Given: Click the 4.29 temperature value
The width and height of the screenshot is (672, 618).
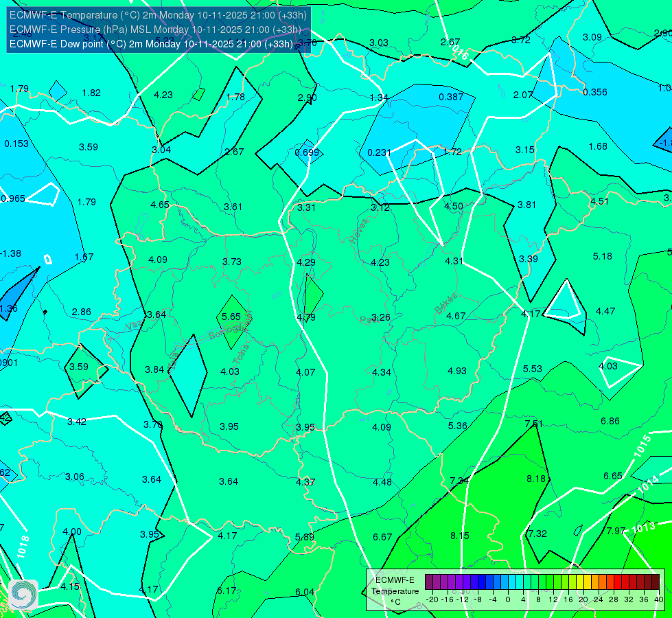Looking at the screenshot, I should (306, 262).
